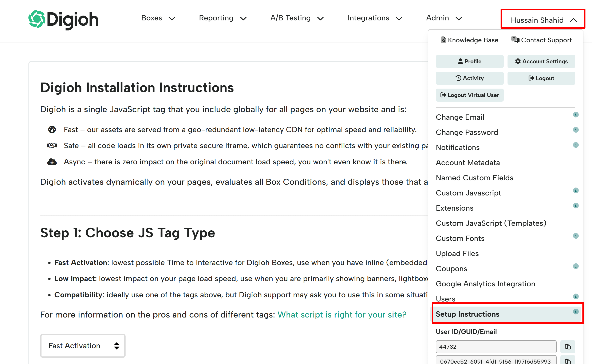Viewport: 592px width, 364px height.
Task: Copy the User ID 44732 with copy icon
Action: pos(568,347)
